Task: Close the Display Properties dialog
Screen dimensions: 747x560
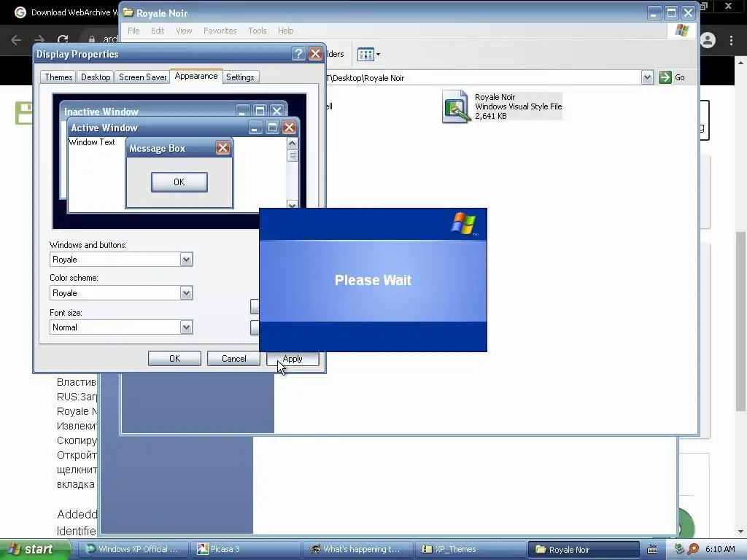Action: point(315,53)
